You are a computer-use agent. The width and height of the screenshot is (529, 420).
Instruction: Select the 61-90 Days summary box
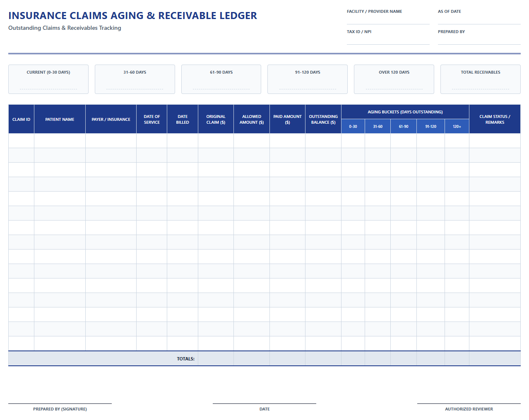click(221, 79)
